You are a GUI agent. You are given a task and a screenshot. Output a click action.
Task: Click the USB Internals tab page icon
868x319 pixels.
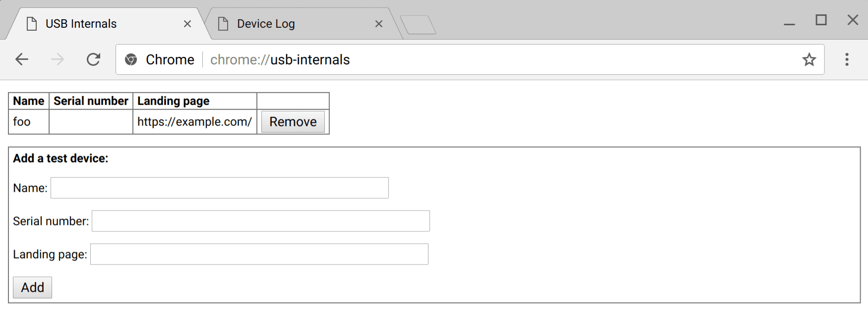(x=32, y=23)
